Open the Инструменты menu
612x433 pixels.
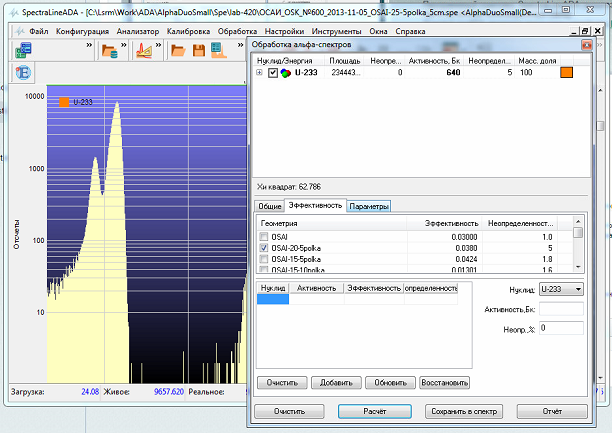[336, 31]
